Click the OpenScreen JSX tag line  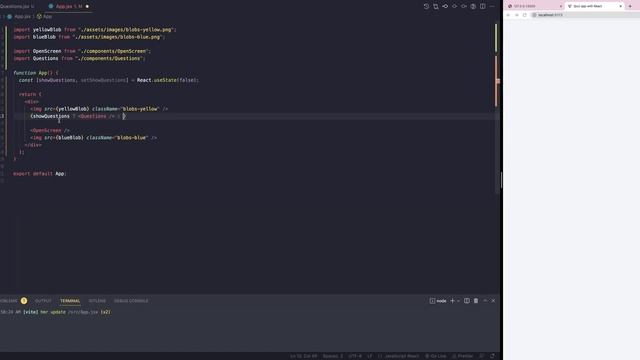[50, 131]
